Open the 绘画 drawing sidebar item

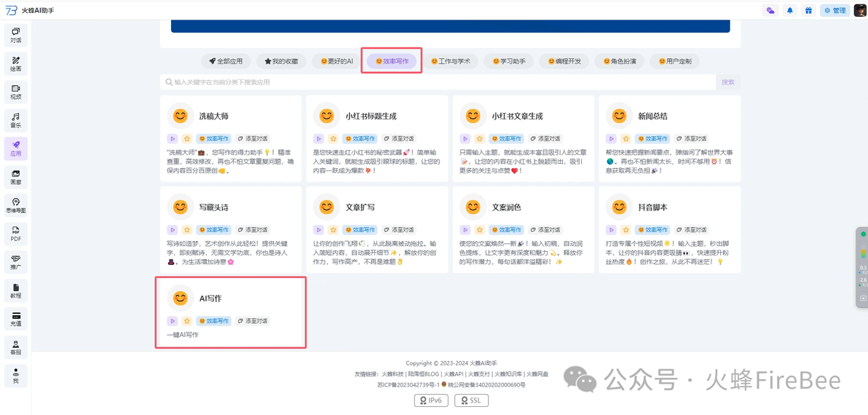[x=15, y=63]
